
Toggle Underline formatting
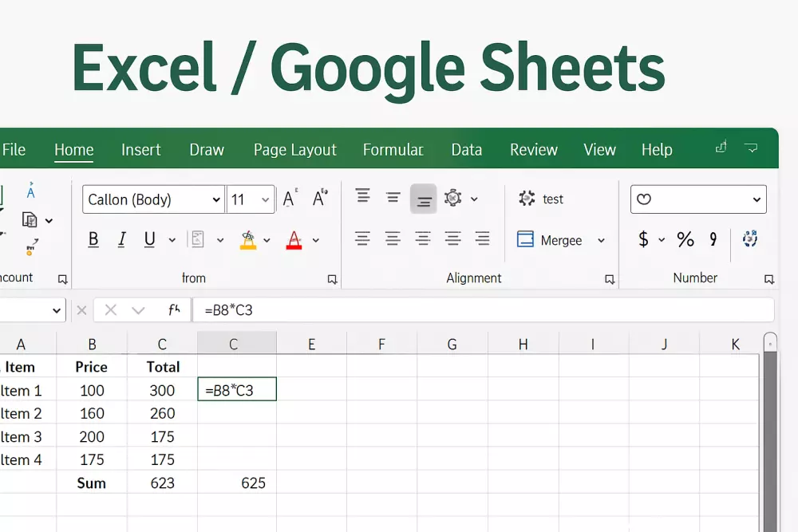click(x=149, y=239)
